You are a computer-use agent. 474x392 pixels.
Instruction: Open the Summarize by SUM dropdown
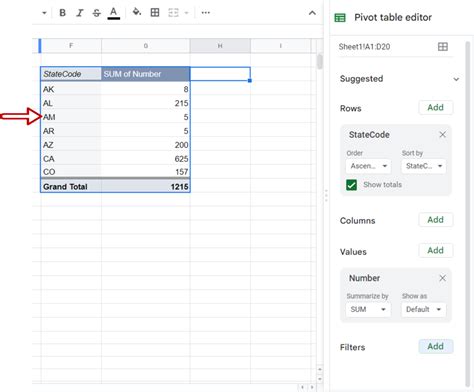click(x=368, y=309)
